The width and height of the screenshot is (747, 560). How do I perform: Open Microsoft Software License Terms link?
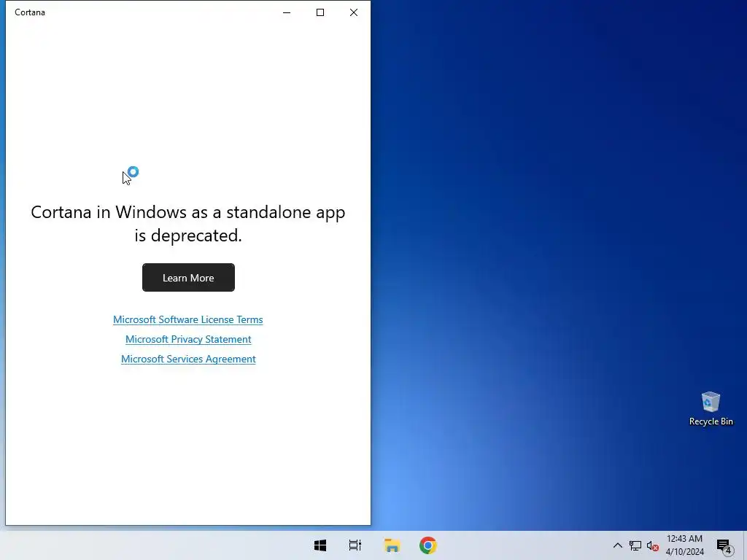(x=187, y=319)
